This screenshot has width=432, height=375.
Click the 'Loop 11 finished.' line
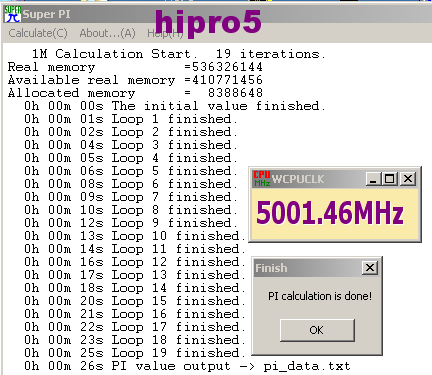[x=135, y=249]
